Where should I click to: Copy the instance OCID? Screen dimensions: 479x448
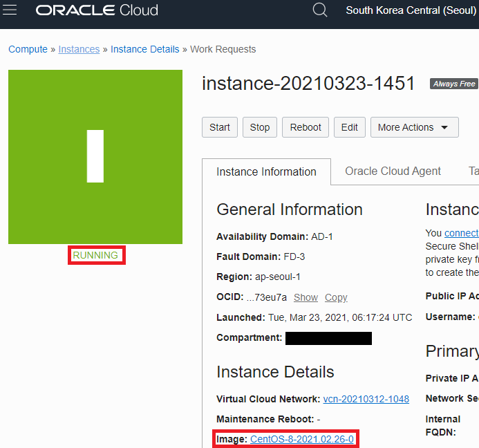(336, 297)
